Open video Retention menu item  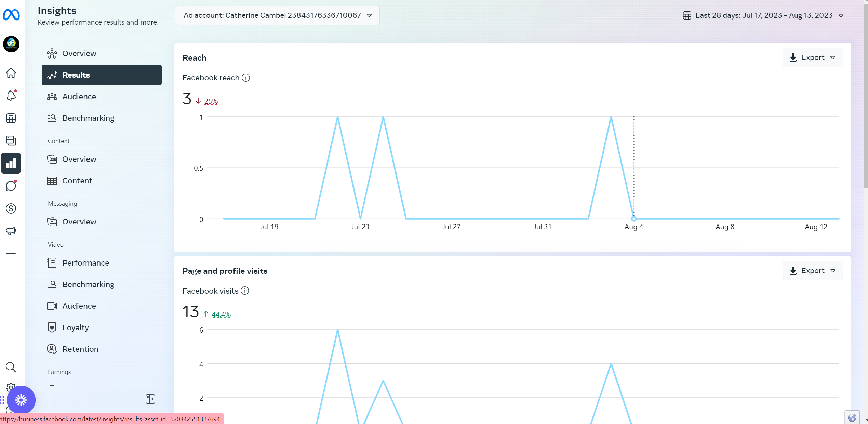pos(80,349)
